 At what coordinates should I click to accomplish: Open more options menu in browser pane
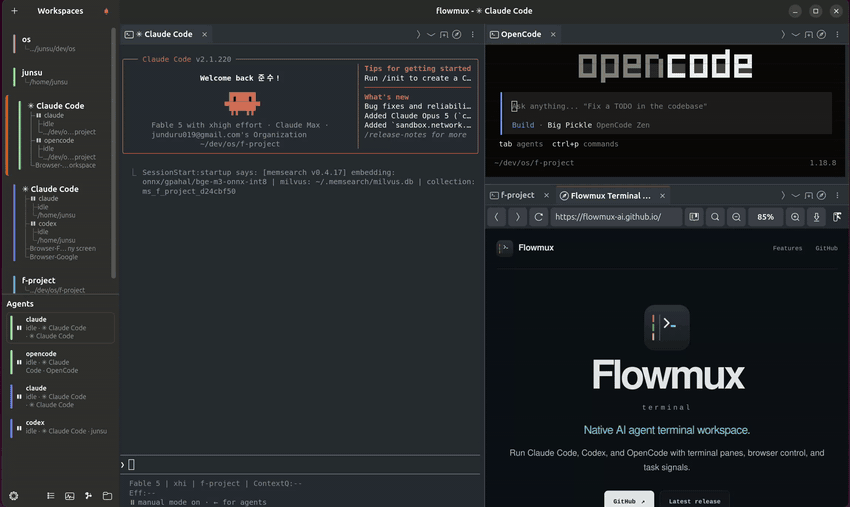(x=838, y=195)
